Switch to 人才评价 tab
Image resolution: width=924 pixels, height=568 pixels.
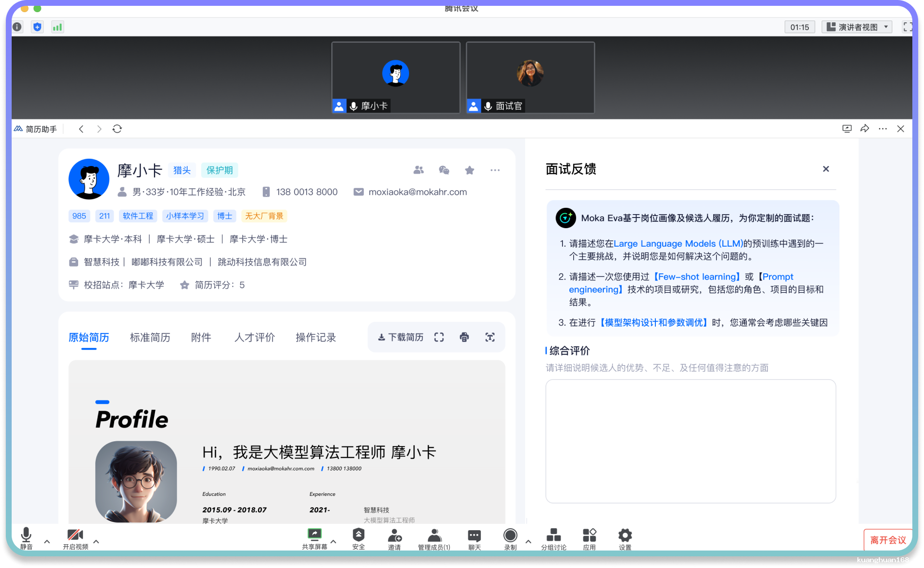pyautogui.click(x=255, y=337)
